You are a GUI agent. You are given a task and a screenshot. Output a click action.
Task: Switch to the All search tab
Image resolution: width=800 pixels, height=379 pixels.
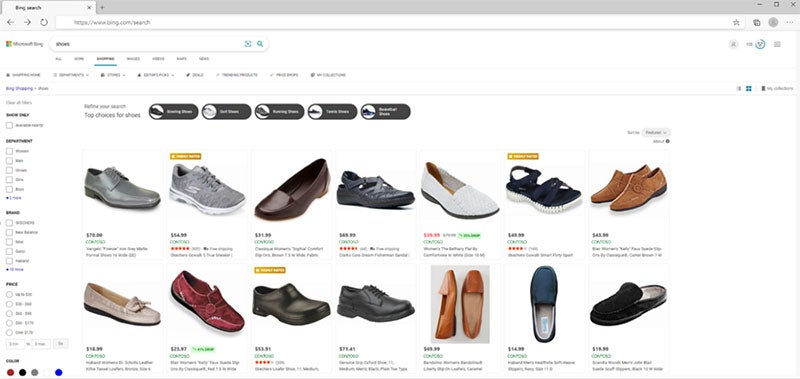(x=59, y=59)
